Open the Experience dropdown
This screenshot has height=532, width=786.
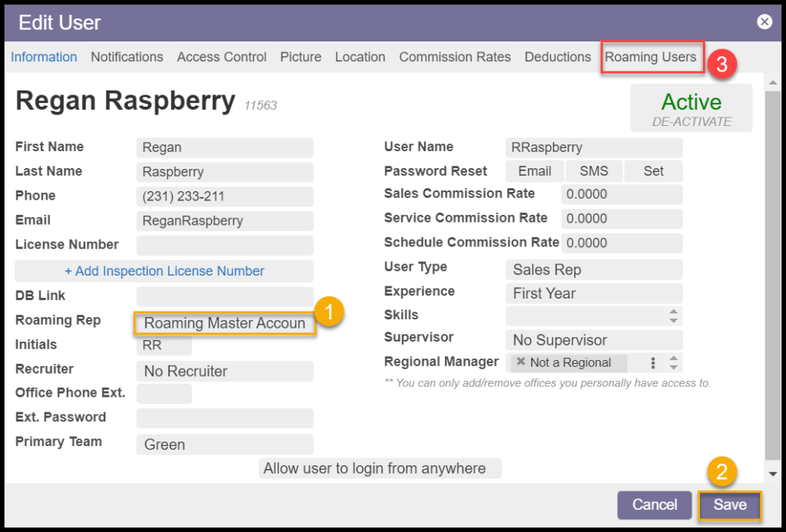tap(593, 293)
